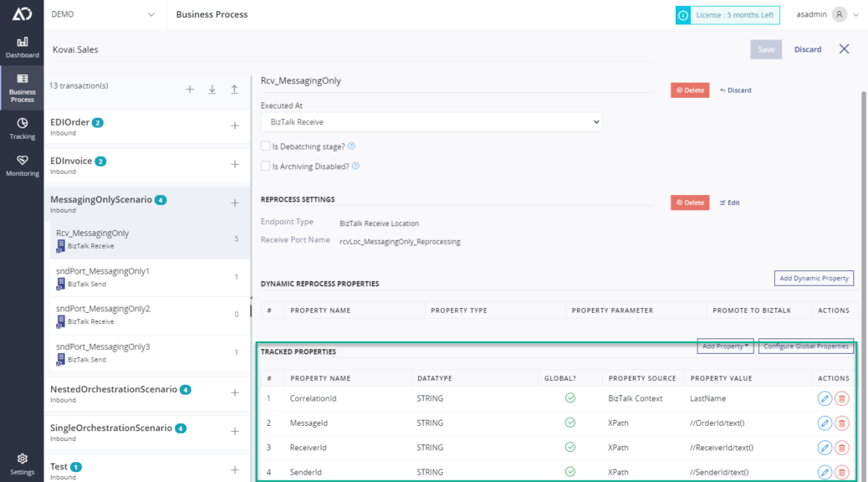Enable the Is Debatching stage checkbox
868x482 pixels.
266,147
